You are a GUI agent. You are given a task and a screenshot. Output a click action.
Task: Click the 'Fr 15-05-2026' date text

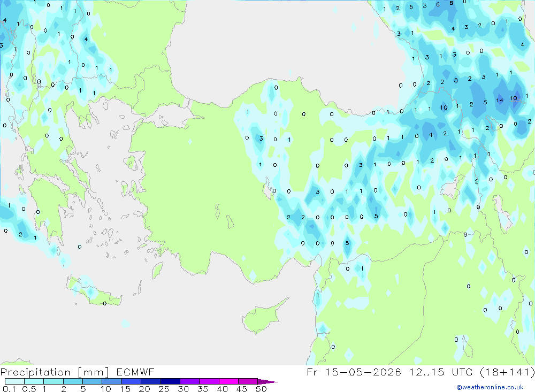(354, 372)
